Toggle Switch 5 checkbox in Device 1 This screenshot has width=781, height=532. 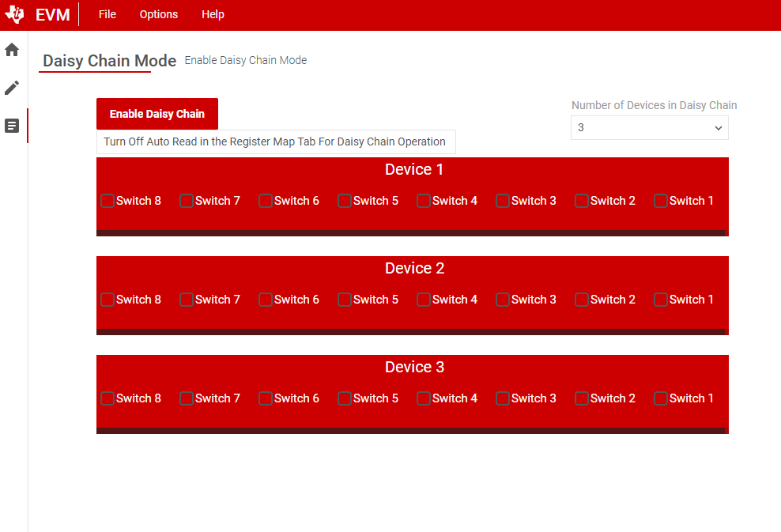(345, 201)
